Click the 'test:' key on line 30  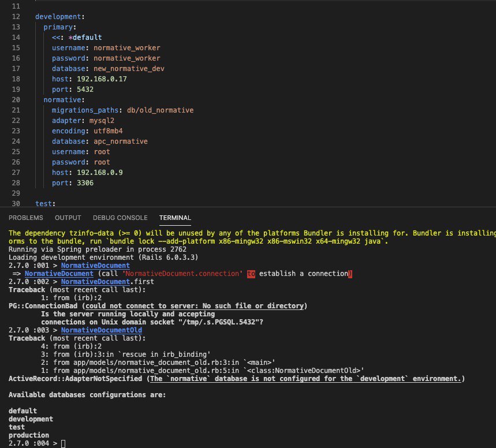[x=45, y=203]
